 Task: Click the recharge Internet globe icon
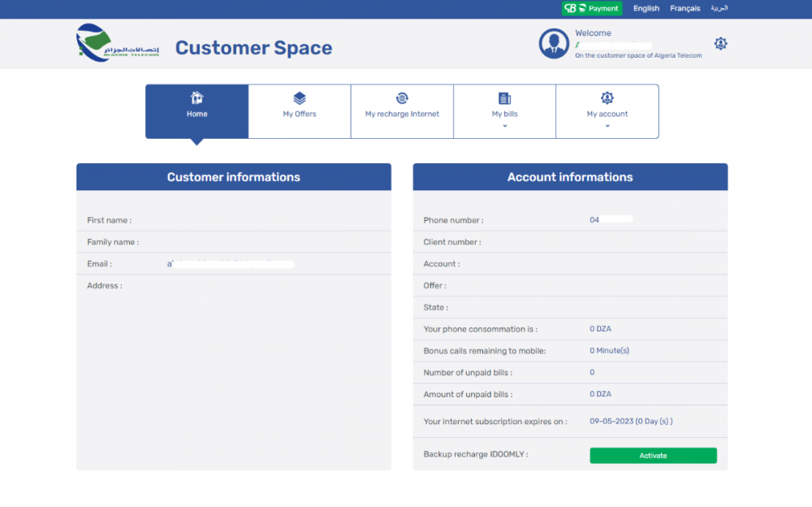(x=402, y=98)
